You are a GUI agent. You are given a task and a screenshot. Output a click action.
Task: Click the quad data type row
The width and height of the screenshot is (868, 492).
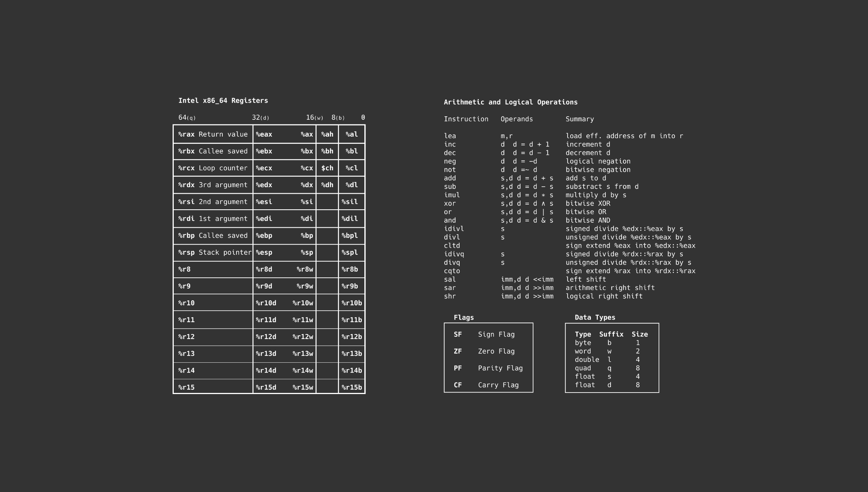583,368
